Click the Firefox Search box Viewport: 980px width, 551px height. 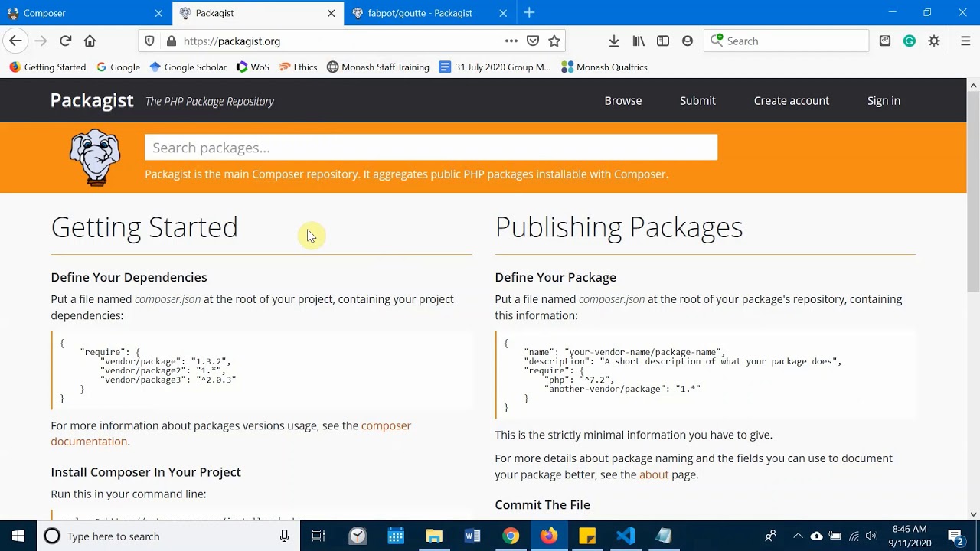tap(786, 41)
